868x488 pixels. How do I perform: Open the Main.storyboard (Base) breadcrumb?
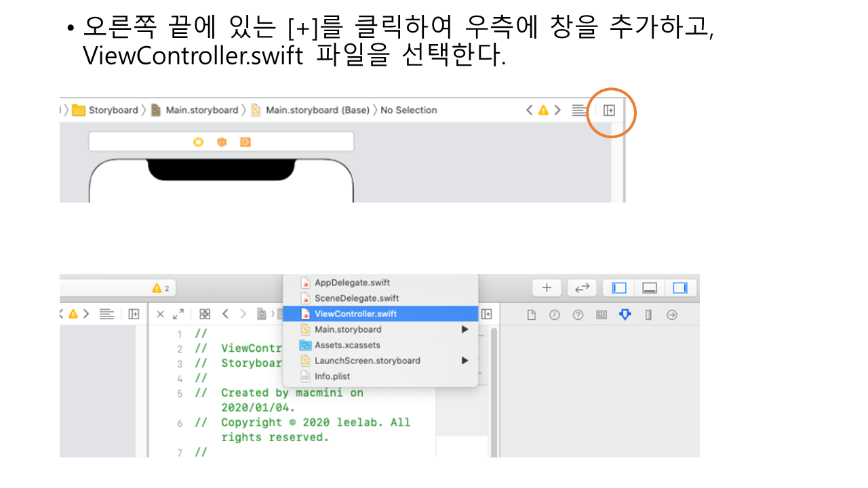click(317, 110)
